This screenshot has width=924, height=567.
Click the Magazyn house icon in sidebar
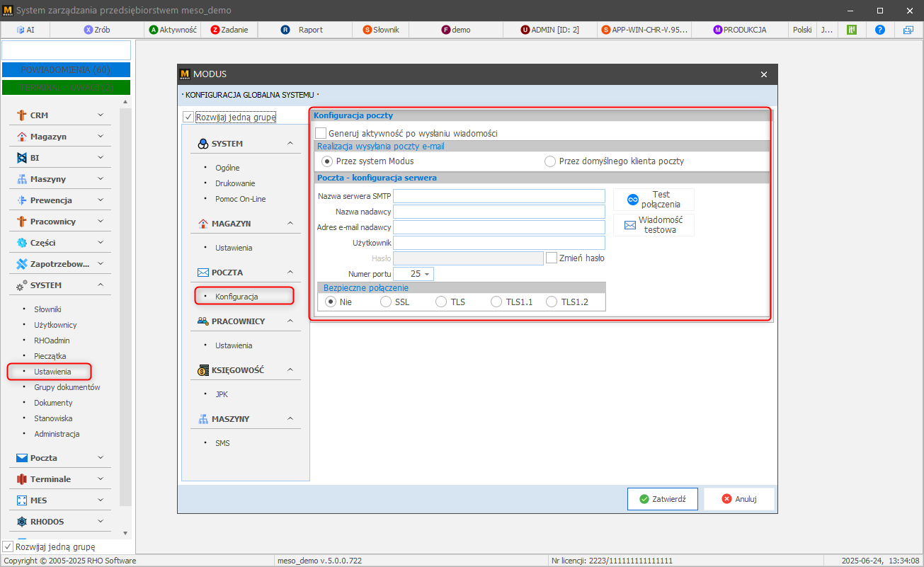[22, 137]
